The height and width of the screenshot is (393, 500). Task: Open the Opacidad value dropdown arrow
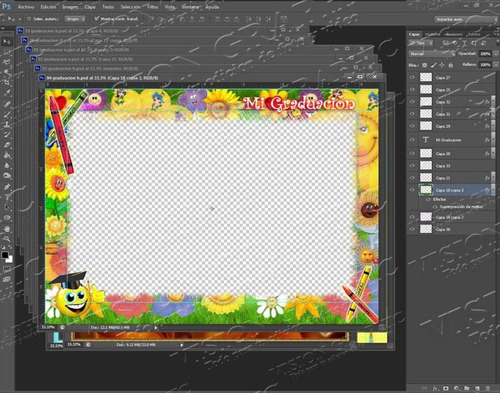496,54
